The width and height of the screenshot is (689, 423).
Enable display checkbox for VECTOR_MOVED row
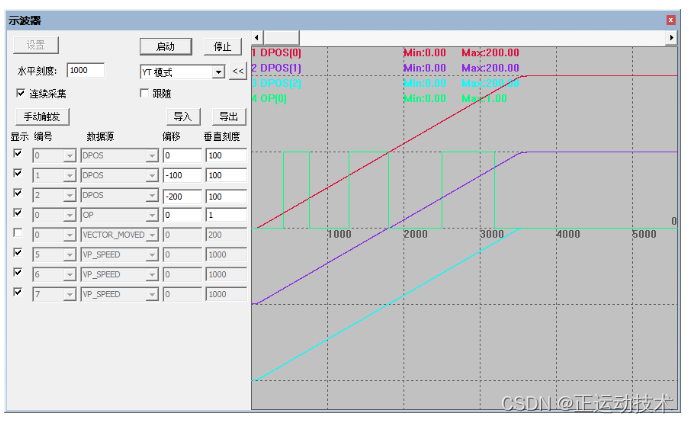point(18,232)
